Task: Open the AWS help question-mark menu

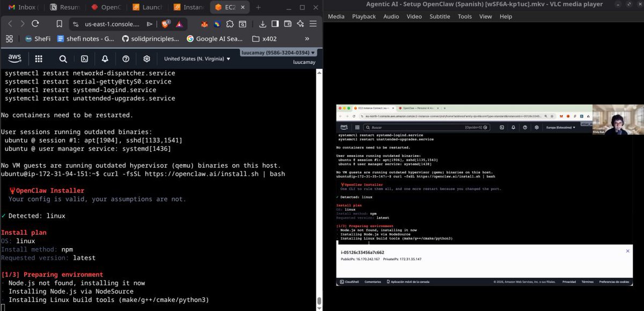Action: pos(126,59)
